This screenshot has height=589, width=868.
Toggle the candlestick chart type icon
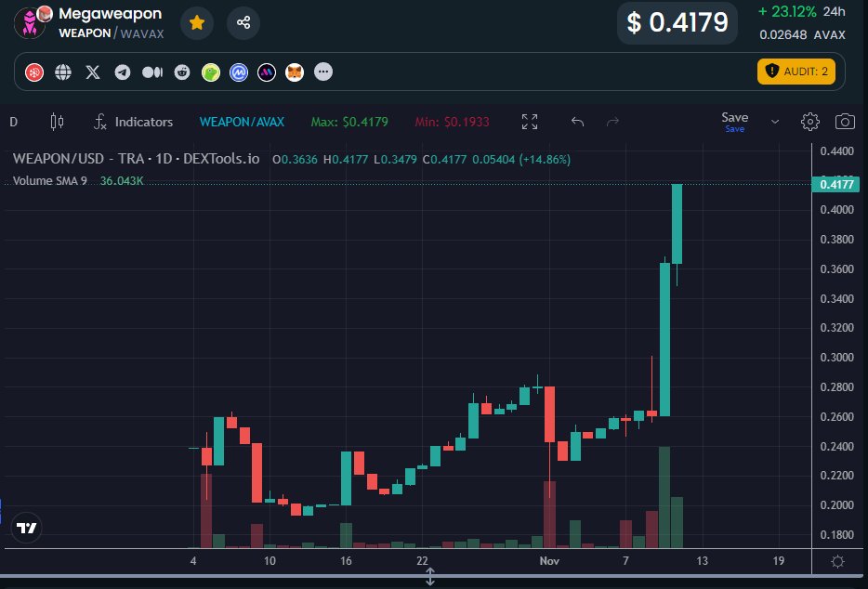[56, 122]
